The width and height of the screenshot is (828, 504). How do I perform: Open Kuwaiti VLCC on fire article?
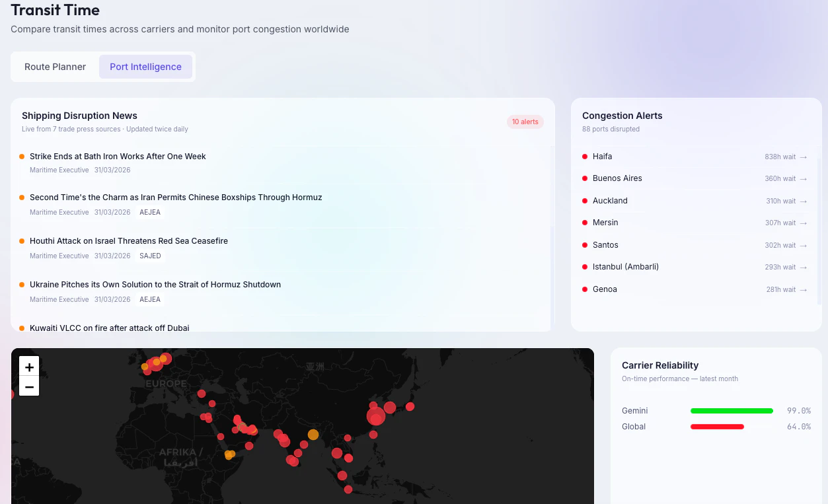point(110,328)
